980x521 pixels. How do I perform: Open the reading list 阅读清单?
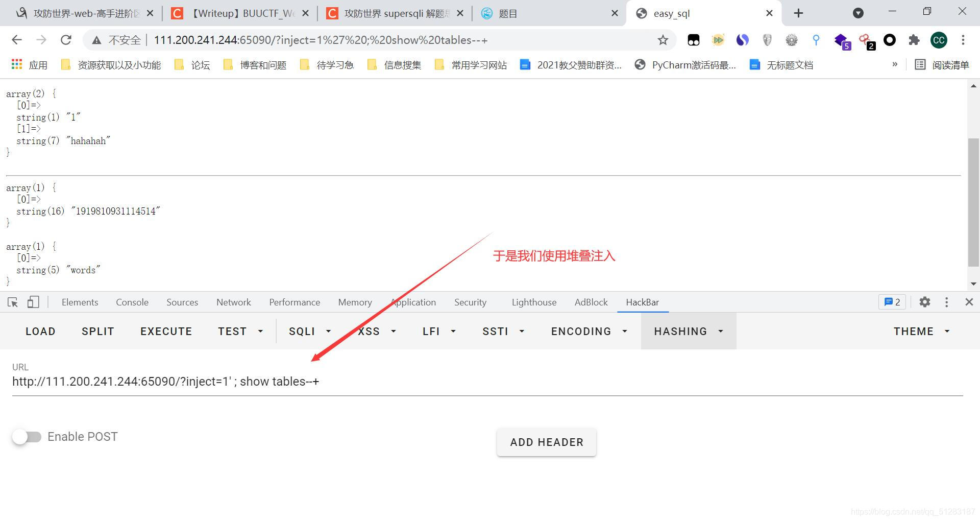(x=942, y=65)
